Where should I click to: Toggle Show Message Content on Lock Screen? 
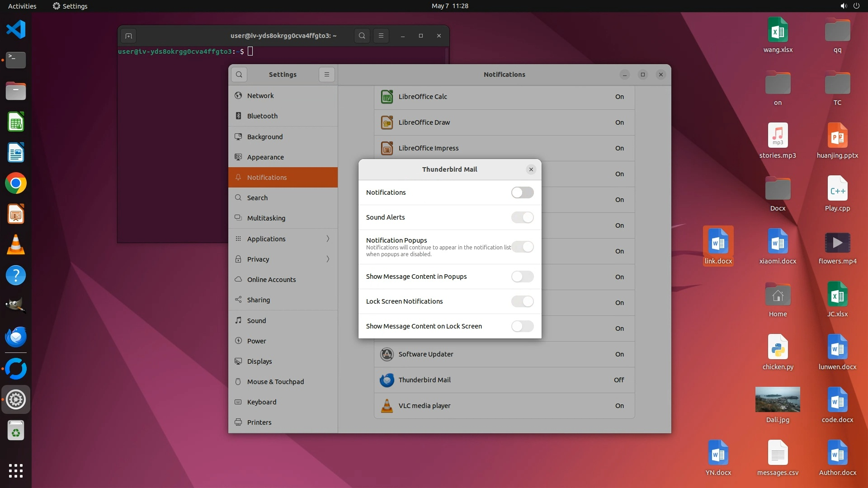[x=522, y=326]
